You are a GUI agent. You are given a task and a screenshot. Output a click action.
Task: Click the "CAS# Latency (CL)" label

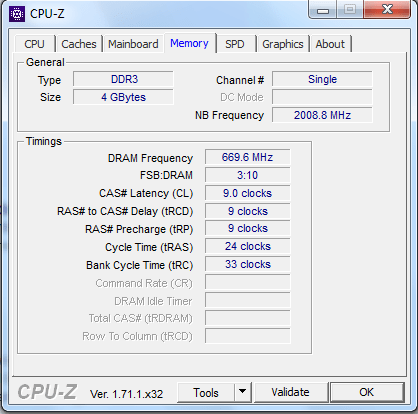(x=146, y=193)
